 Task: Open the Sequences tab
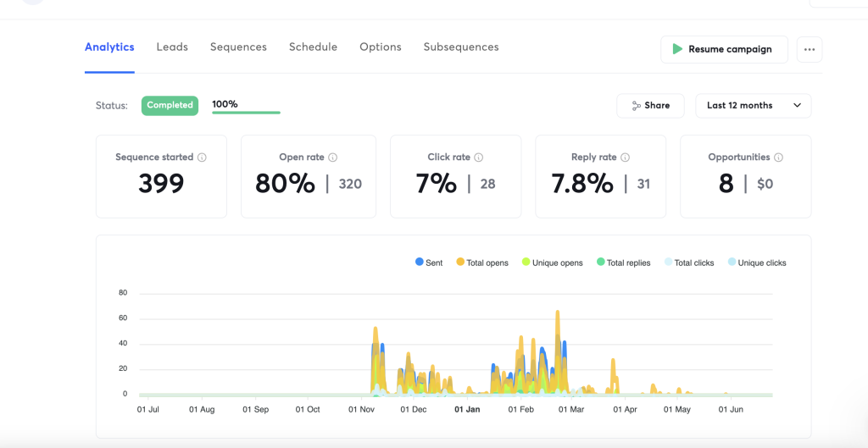(x=238, y=47)
